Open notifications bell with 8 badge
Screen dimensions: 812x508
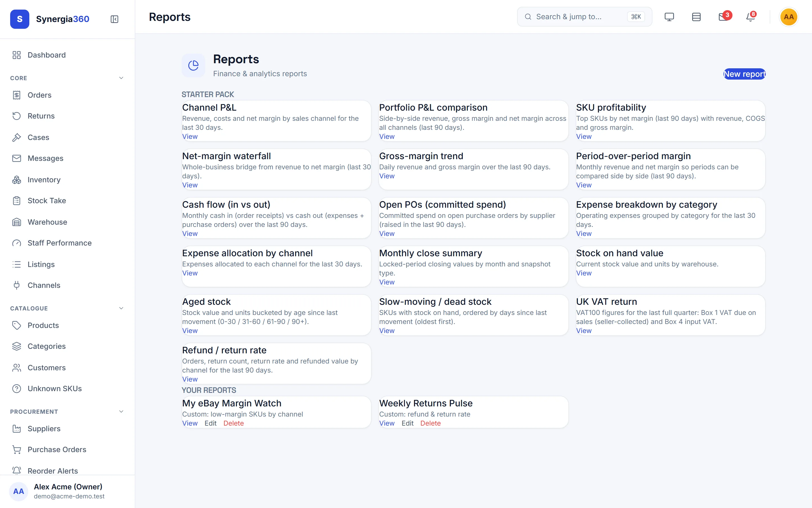click(751, 16)
